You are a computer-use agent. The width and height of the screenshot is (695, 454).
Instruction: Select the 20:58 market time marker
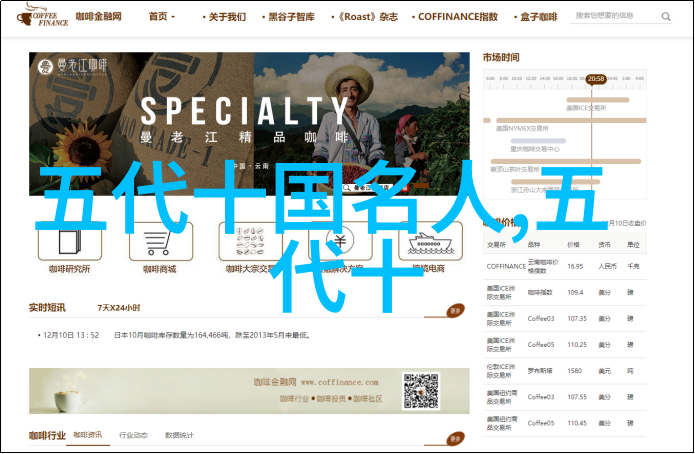(595, 79)
